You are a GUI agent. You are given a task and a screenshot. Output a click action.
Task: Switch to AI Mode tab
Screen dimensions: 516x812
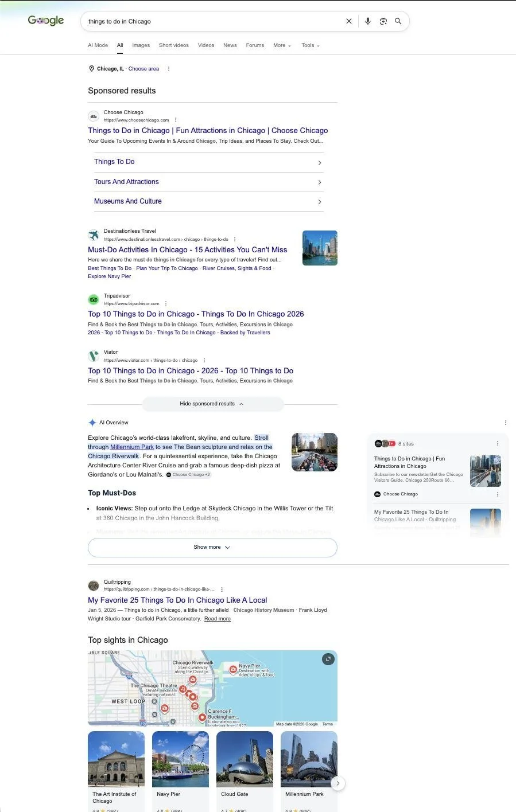[x=98, y=45]
